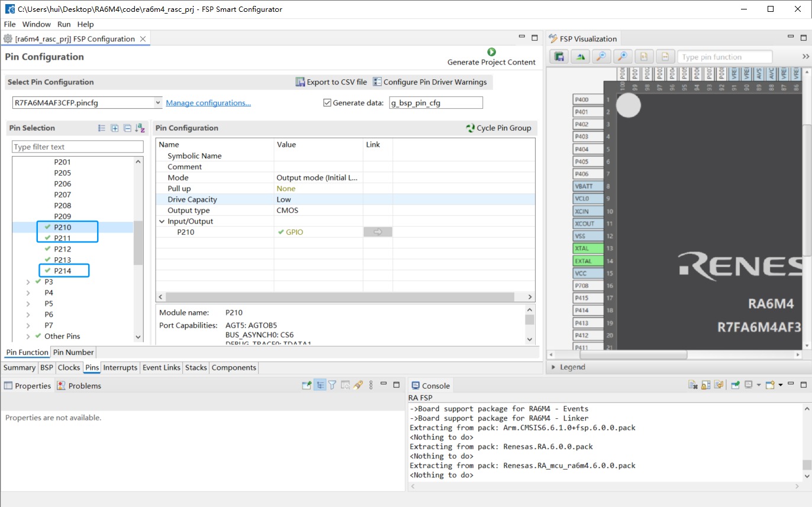The height and width of the screenshot is (507, 812).
Task: Click the Export to CSV file button
Action: pyautogui.click(x=331, y=82)
